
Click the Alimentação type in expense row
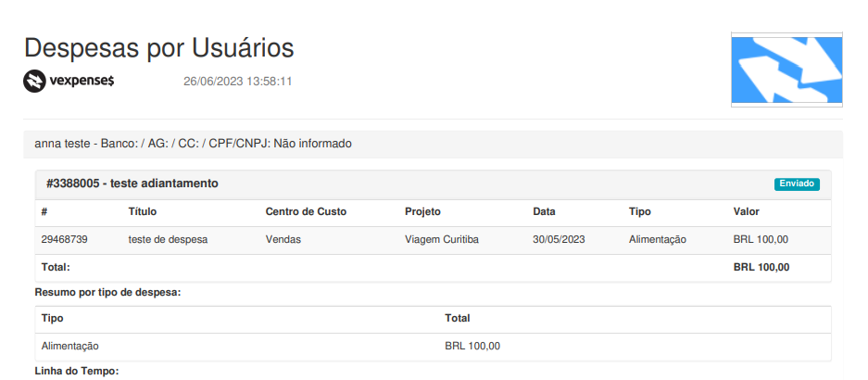(x=658, y=240)
